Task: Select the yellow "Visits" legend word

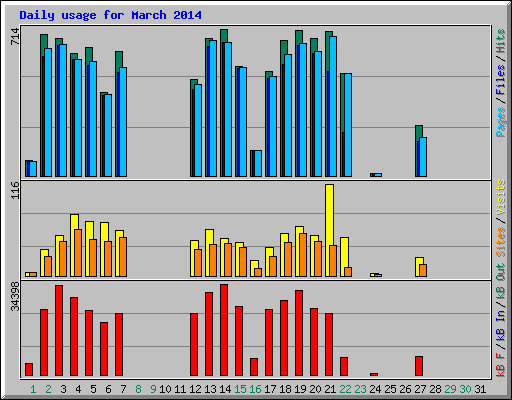Action: tap(501, 197)
